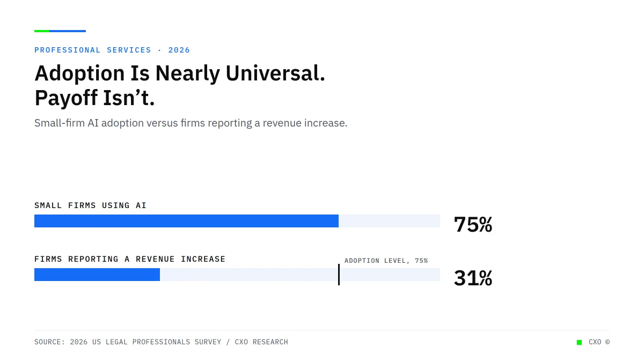Viewport: 644px width, 362px height.
Task: Click the footer divider line
Action: (x=322, y=330)
